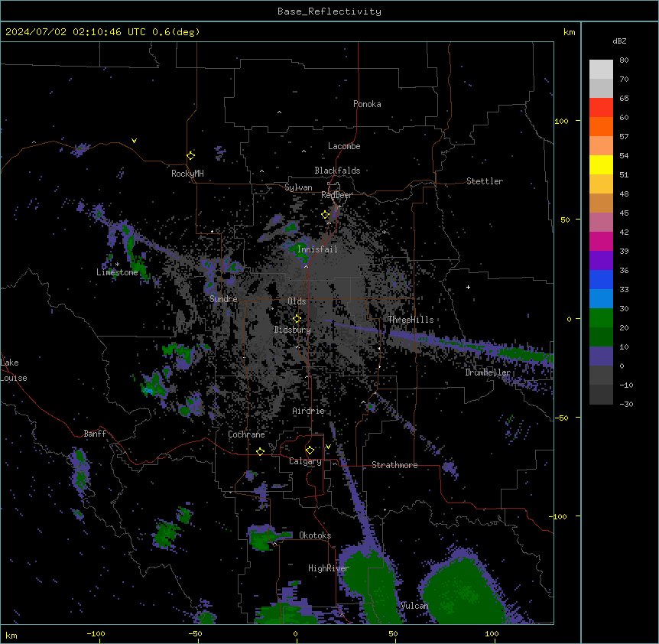Click the Innisfail city label
This screenshot has height=644, width=659.
pos(317,249)
